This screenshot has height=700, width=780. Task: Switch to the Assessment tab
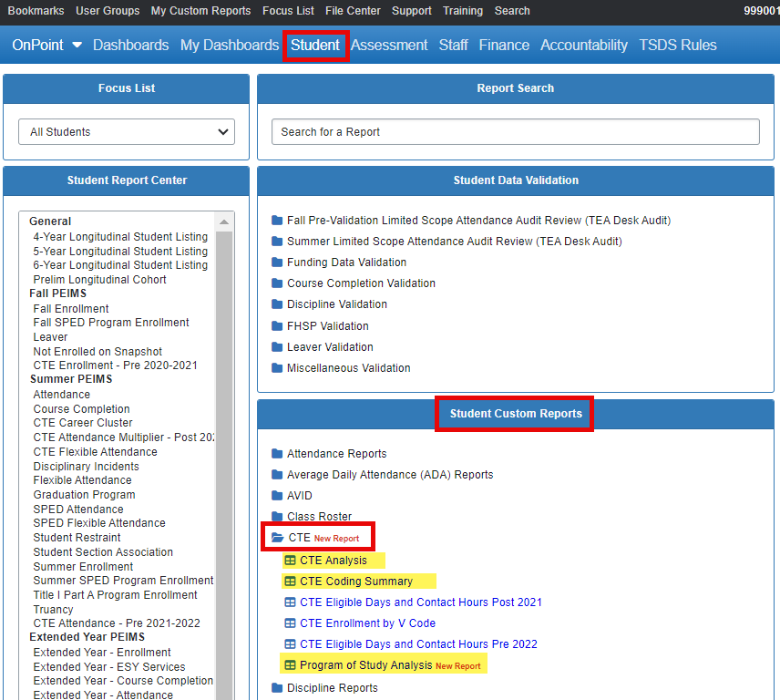pyautogui.click(x=389, y=44)
